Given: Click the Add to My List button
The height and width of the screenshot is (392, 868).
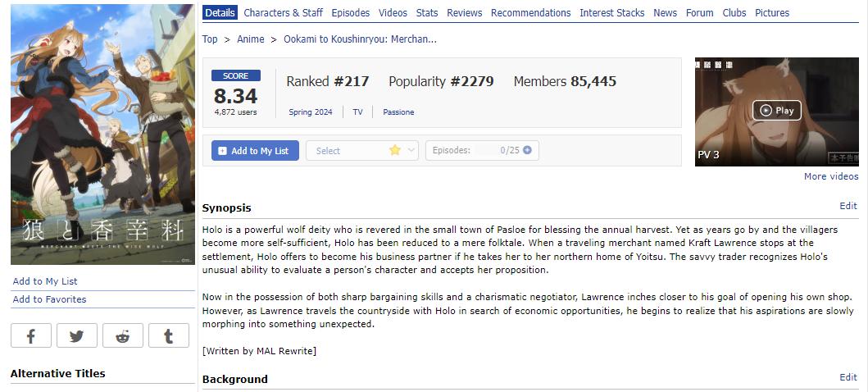Looking at the screenshot, I should coord(254,150).
